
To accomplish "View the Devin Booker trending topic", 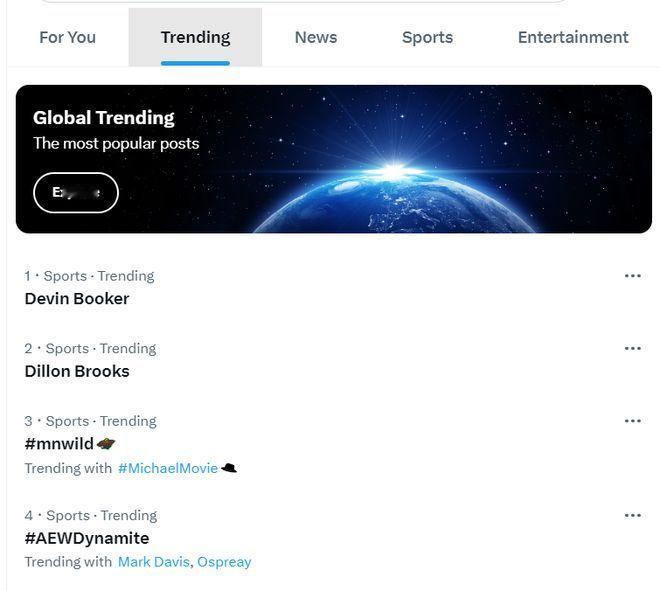I will 77,299.
